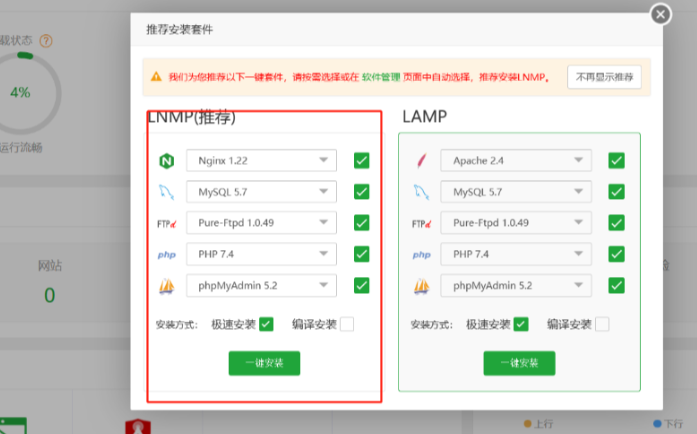
Task: Click the 安装方式 label in LAMP
Action: point(431,325)
